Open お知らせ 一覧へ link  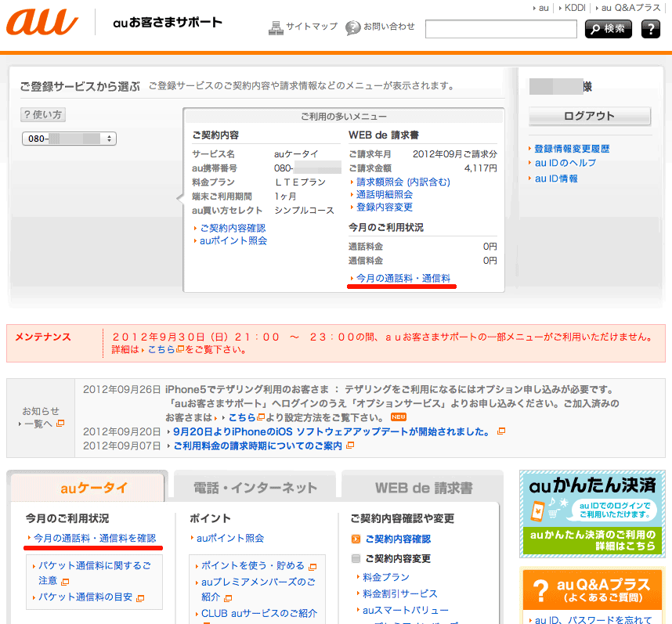tap(38, 424)
